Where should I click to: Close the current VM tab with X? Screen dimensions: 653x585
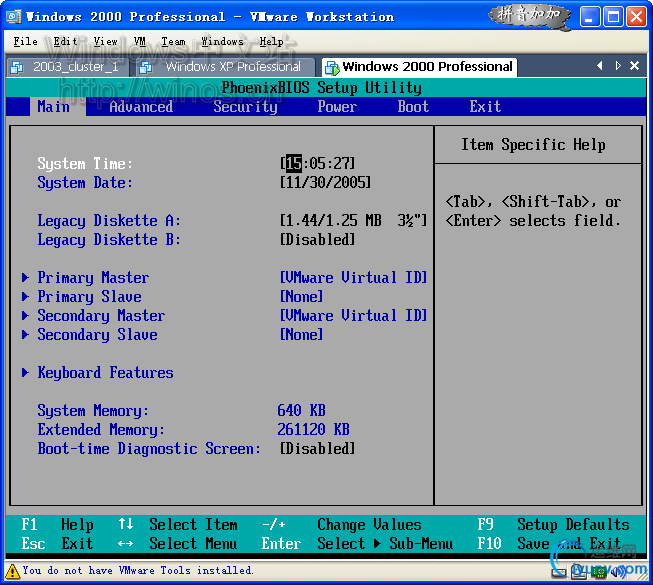(635, 66)
